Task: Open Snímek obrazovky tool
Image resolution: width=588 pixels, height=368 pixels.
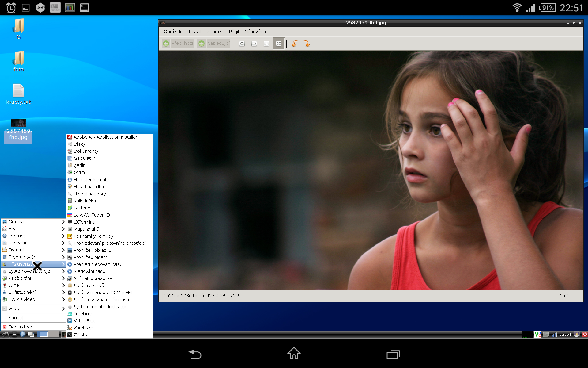Action: [110, 278]
